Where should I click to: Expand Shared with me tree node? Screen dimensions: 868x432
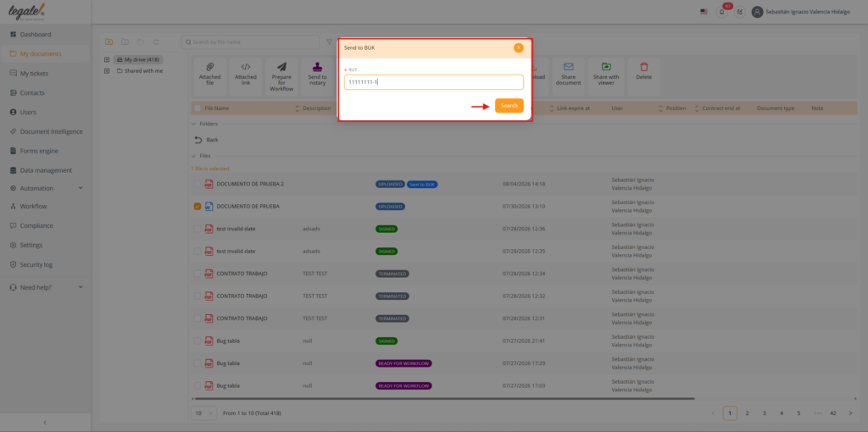tap(107, 71)
